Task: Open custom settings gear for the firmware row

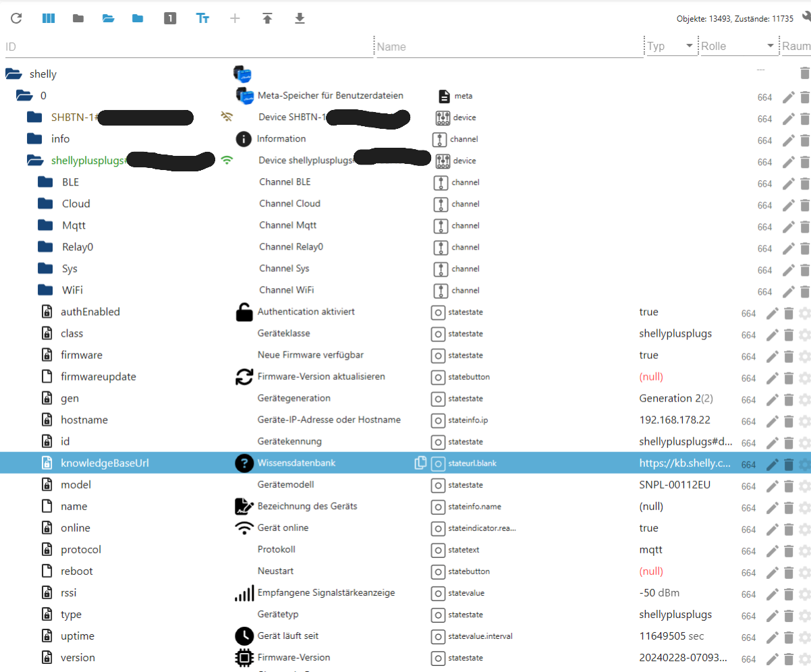Action: (x=804, y=356)
